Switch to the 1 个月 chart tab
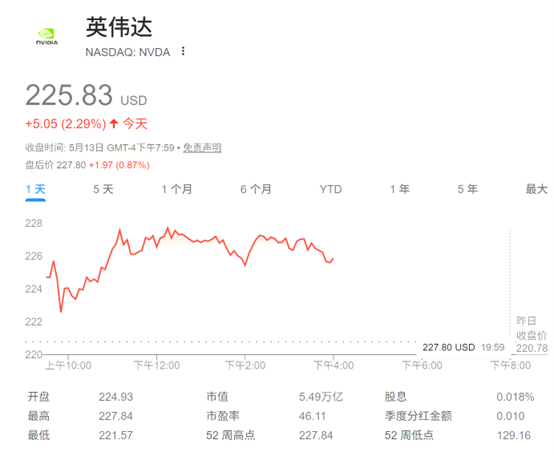The height and width of the screenshot is (456, 554). tap(177, 189)
